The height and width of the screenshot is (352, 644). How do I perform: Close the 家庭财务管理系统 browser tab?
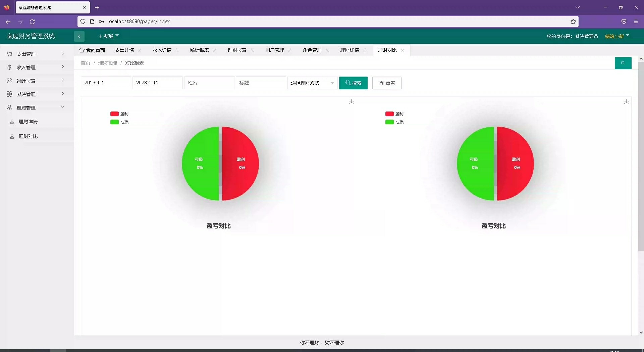tap(85, 7)
